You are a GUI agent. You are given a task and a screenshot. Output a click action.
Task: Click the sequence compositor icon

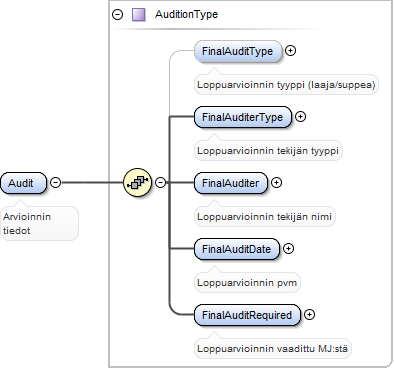[137, 182]
